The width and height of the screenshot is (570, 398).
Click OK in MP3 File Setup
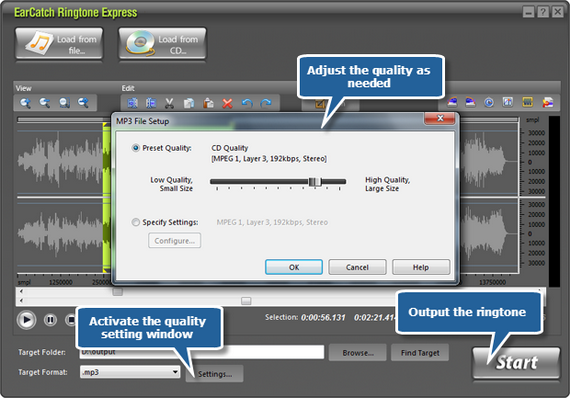click(294, 267)
